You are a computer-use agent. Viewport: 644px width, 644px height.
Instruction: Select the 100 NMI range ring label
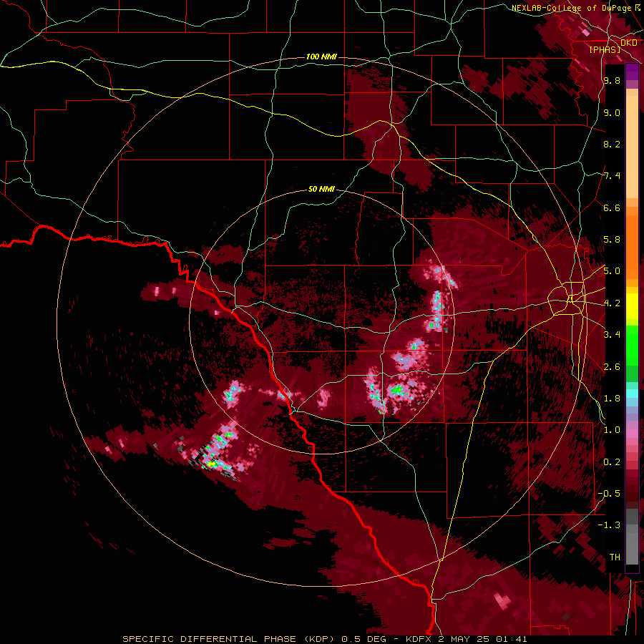pyautogui.click(x=321, y=57)
